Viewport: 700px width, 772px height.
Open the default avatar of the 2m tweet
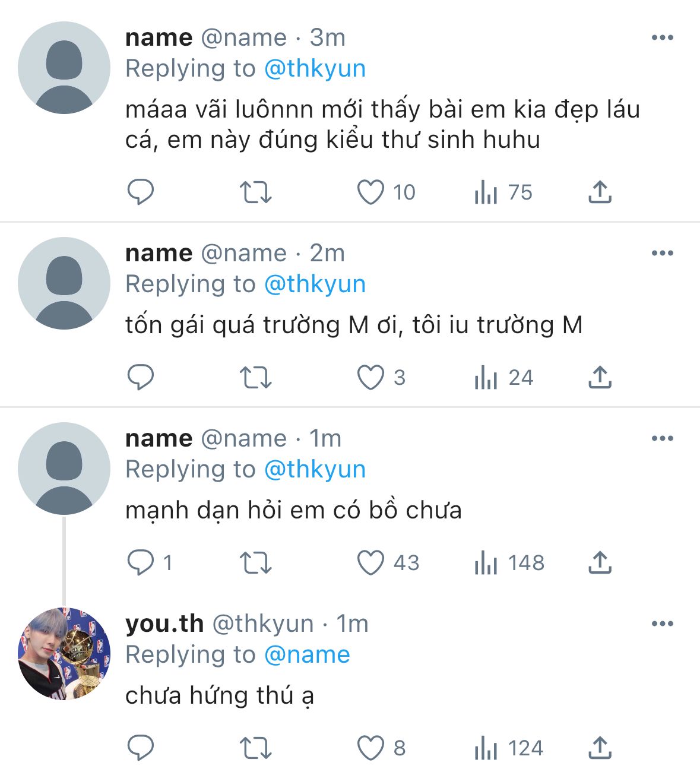[x=64, y=283]
